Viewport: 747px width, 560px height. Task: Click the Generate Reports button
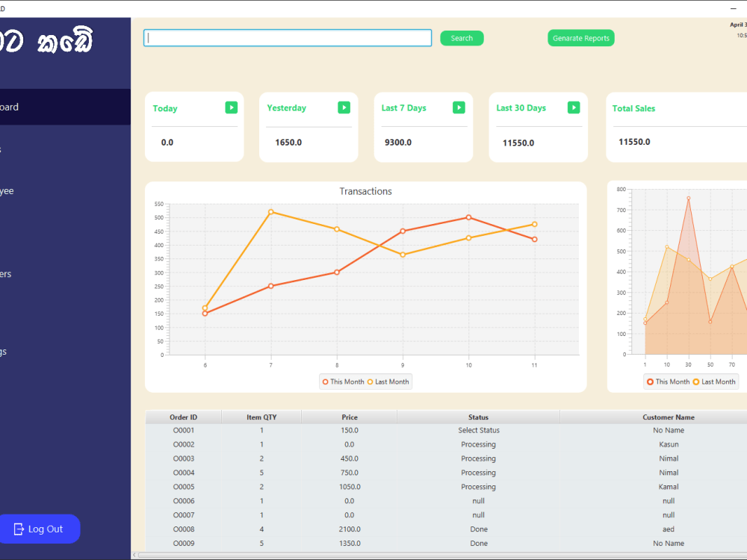pos(581,37)
